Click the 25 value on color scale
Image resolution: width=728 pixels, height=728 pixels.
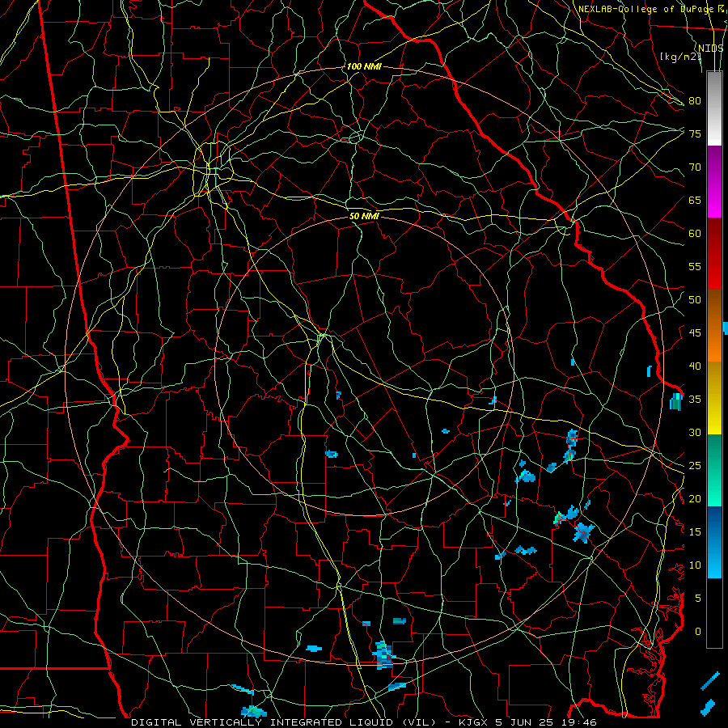(x=695, y=466)
